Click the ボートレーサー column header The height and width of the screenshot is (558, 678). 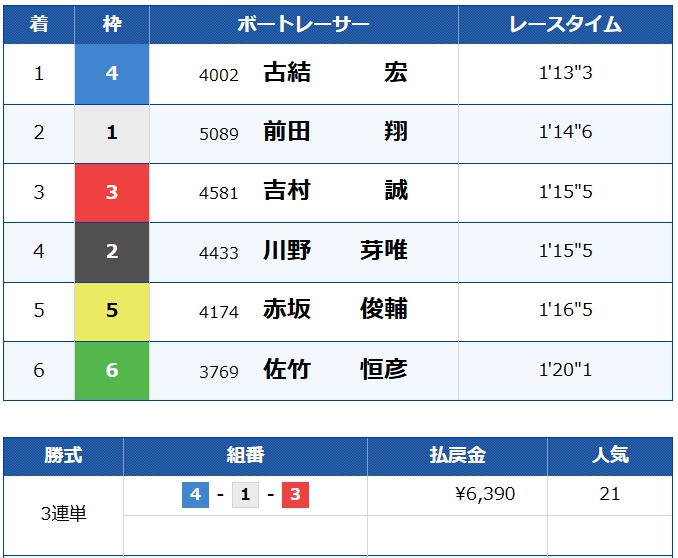pos(303,25)
